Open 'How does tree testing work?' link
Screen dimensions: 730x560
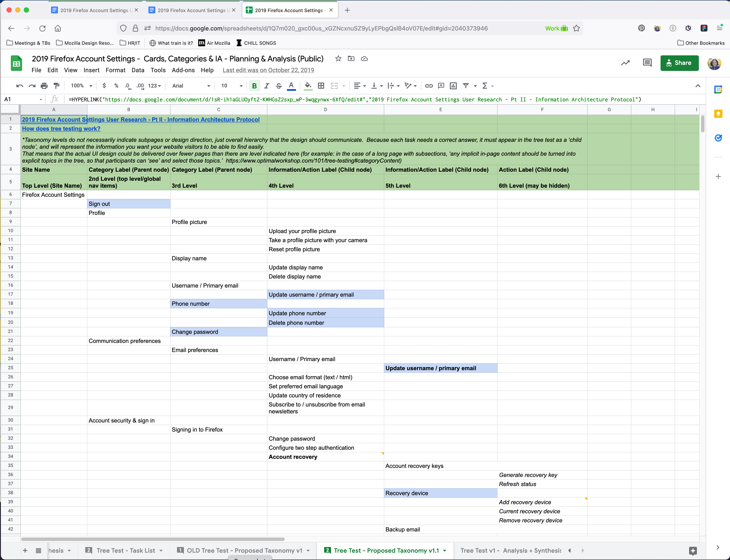click(61, 129)
